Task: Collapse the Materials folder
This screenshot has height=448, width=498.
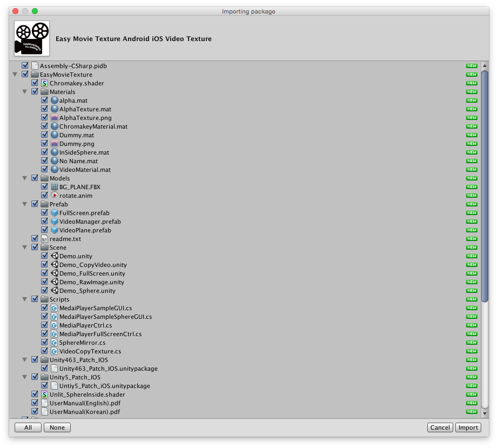Action: 24,92
